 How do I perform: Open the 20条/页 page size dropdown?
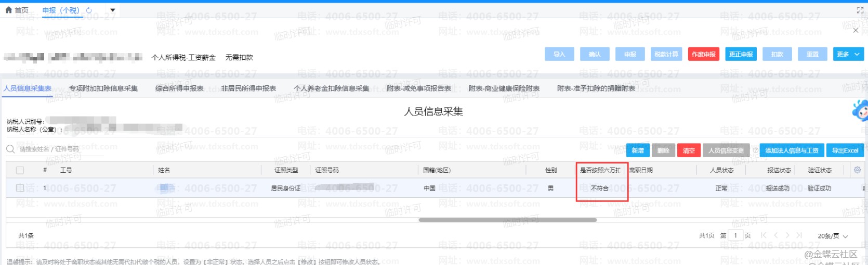(833, 236)
